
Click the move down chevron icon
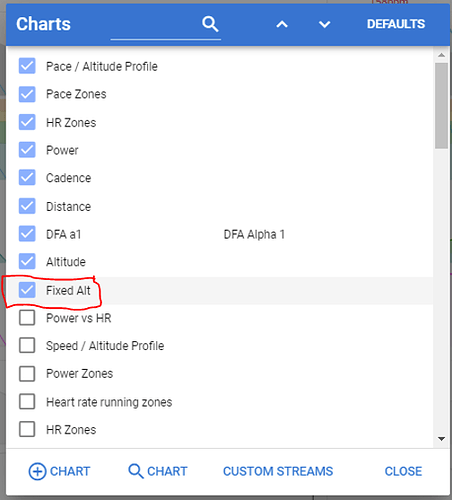[324, 24]
